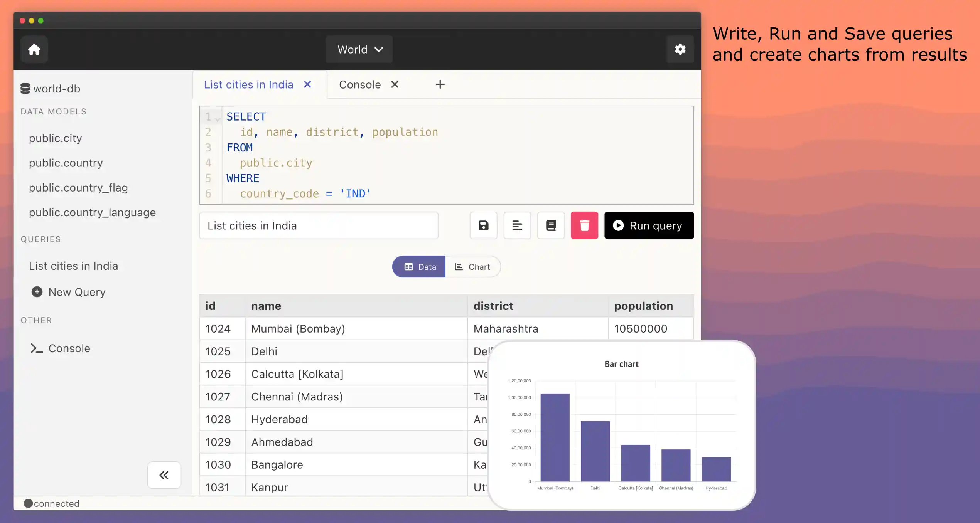Click the query name input field
This screenshot has height=523, width=980.
pos(318,225)
